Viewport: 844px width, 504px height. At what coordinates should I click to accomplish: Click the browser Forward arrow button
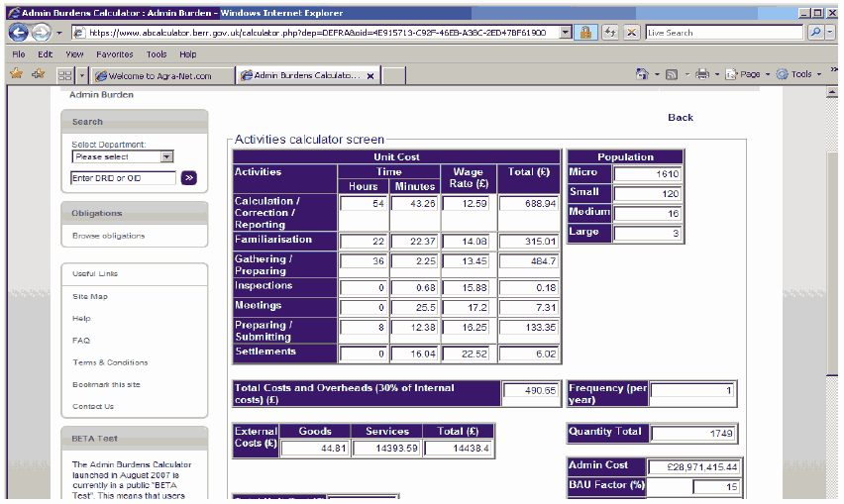pyautogui.click(x=41, y=33)
